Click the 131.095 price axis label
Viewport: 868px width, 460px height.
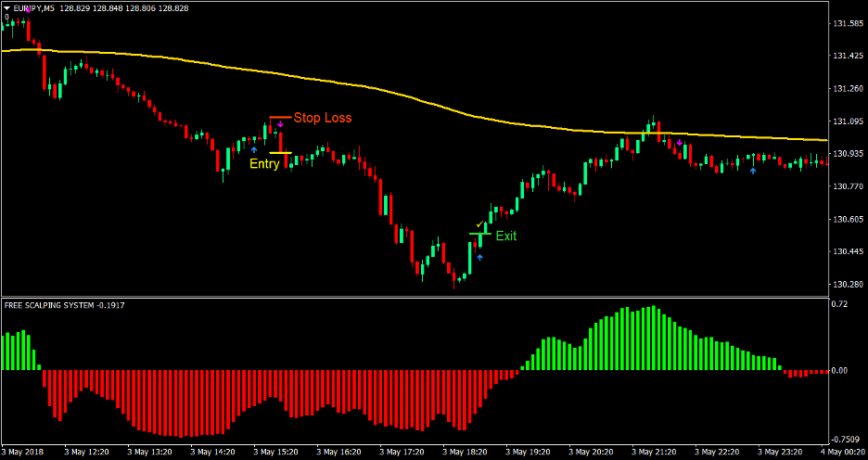848,121
